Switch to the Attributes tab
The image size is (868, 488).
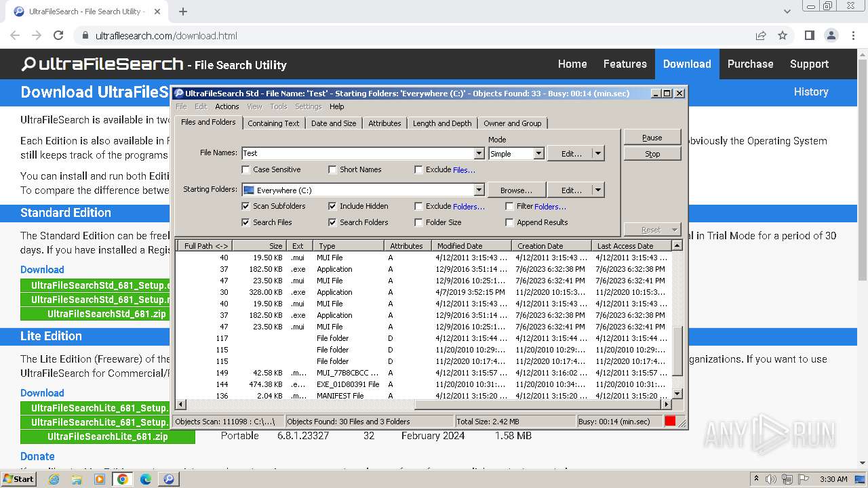pyautogui.click(x=384, y=123)
